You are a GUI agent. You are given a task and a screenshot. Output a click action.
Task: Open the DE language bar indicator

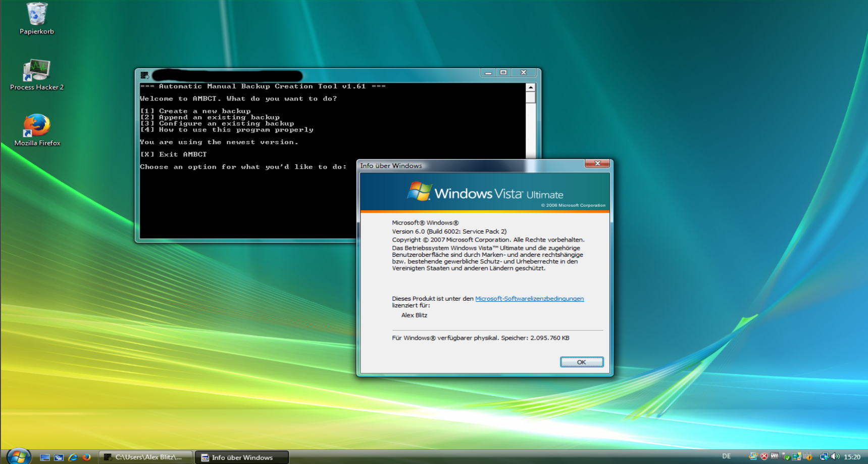[726, 456]
